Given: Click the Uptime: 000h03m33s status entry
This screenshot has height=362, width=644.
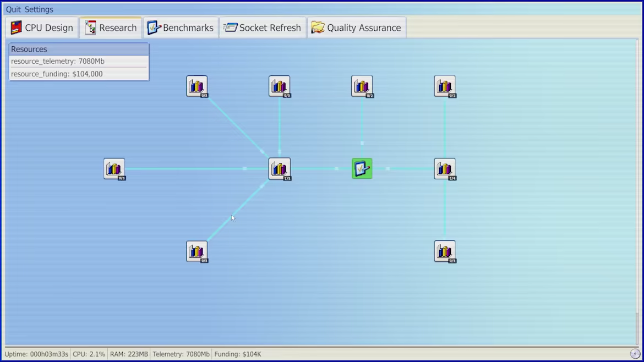Looking at the screenshot, I should 36,354.
